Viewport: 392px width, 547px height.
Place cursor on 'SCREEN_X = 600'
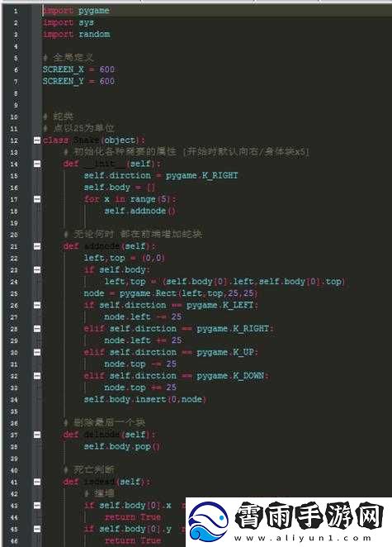pyautogui.click(x=78, y=69)
